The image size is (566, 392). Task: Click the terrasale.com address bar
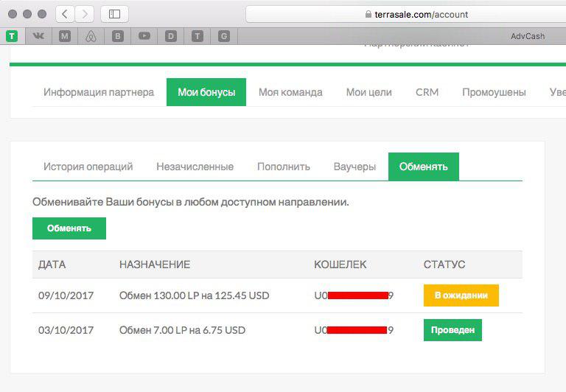point(405,14)
